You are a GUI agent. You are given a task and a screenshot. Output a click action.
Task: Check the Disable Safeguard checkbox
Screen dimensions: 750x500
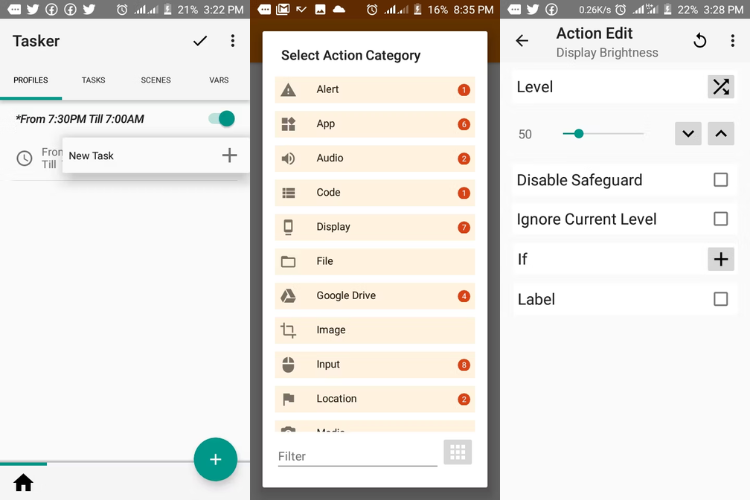(720, 180)
